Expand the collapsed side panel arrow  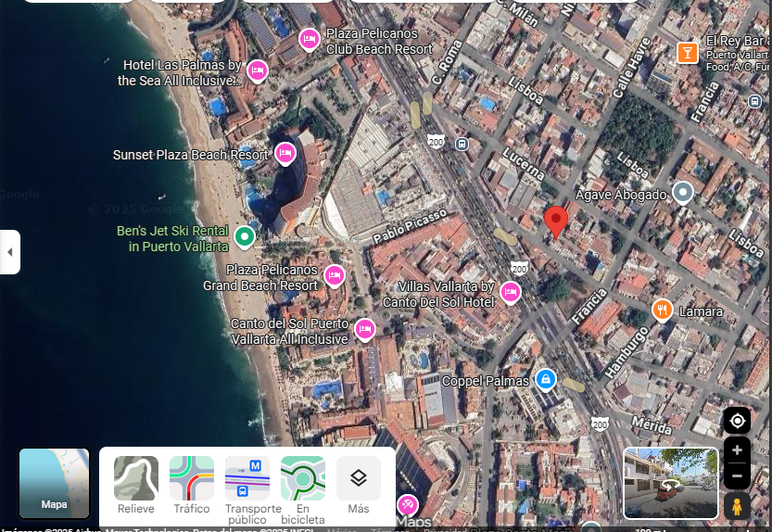10,252
